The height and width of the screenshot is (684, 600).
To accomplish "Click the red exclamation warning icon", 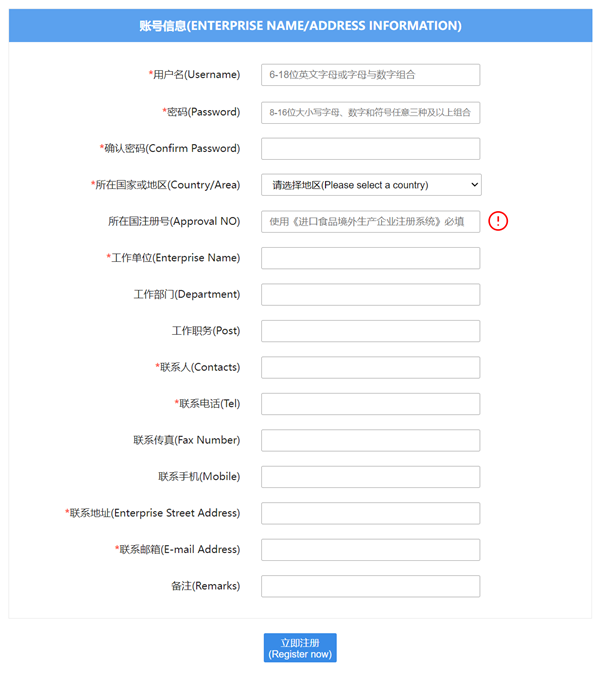I will tap(498, 221).
